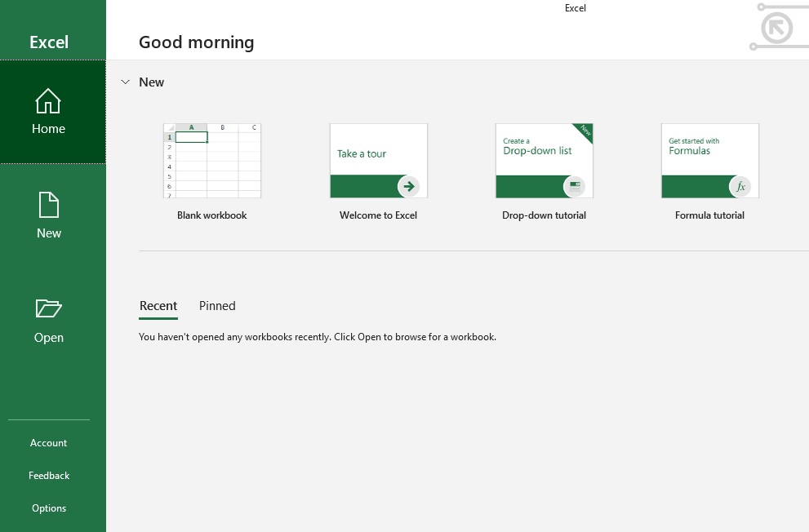Click the Open folder icon in sidebar
Image resolution: width=809 pixels, height=532 pixels.
click(48, 308)
